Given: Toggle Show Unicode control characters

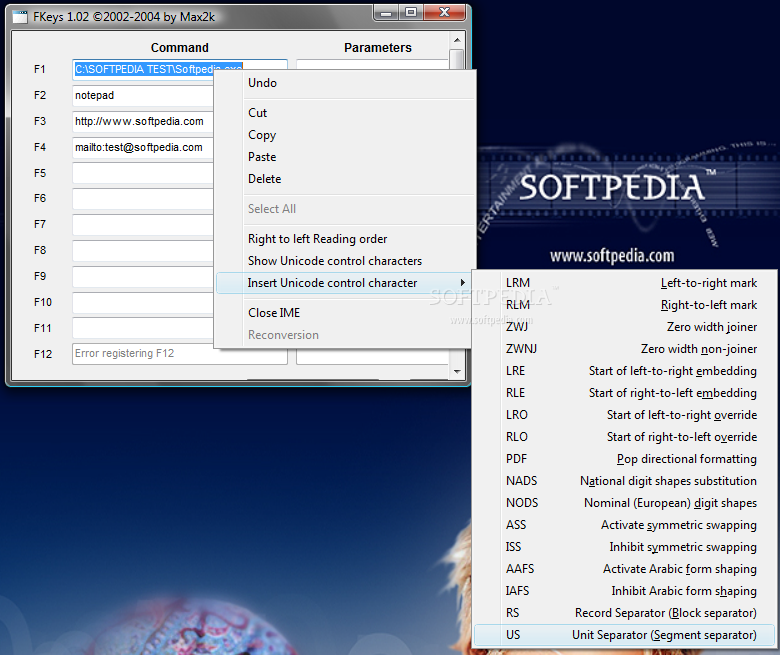Looking at the screenshot, I should click(344, 261).
